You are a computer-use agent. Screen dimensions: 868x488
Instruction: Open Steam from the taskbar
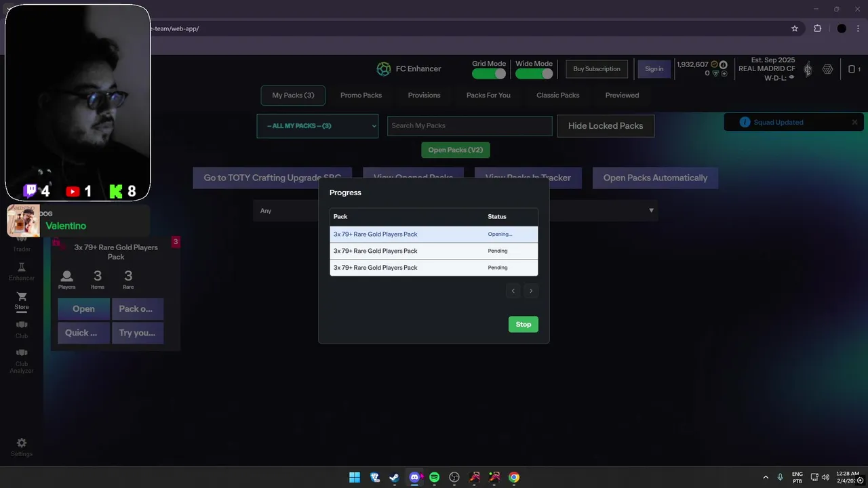394,477
